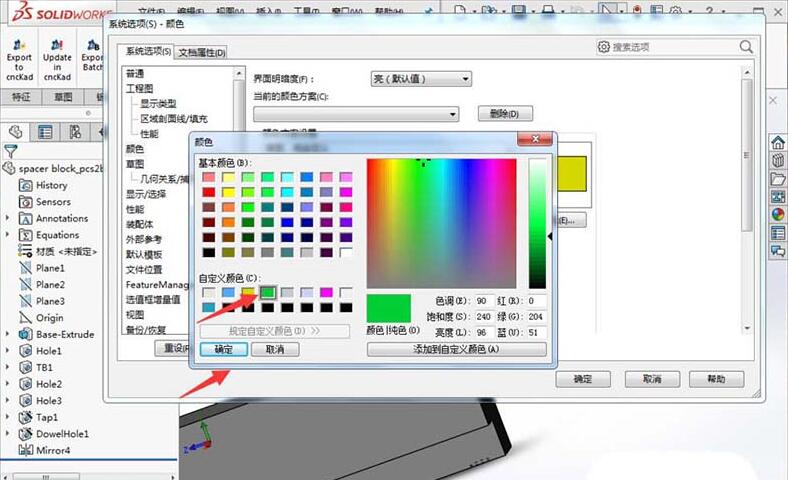
Task: Expand the Hole3 feature node
Action: 8,401
